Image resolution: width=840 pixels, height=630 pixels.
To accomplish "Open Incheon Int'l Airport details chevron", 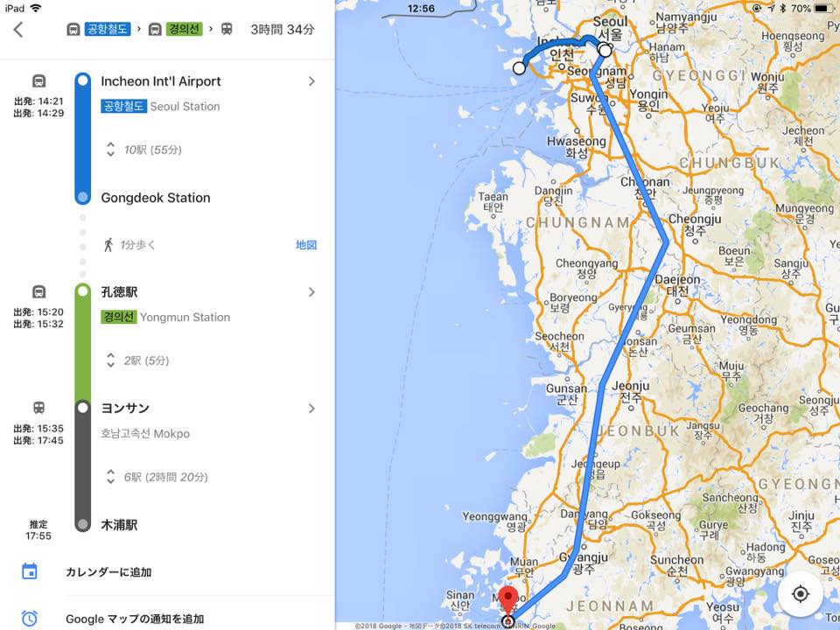I will [311, 81].
